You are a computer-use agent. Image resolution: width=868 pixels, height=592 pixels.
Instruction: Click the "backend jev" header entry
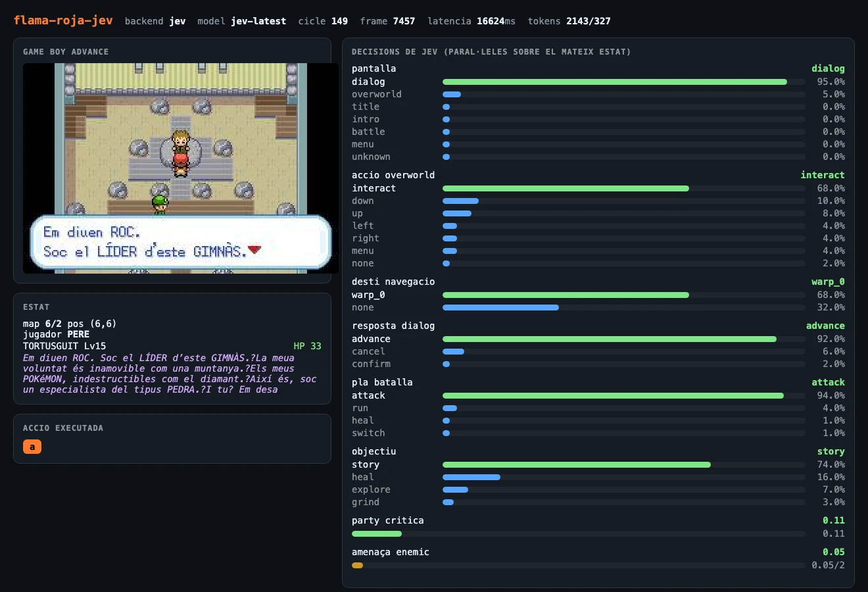pos(155,21)
